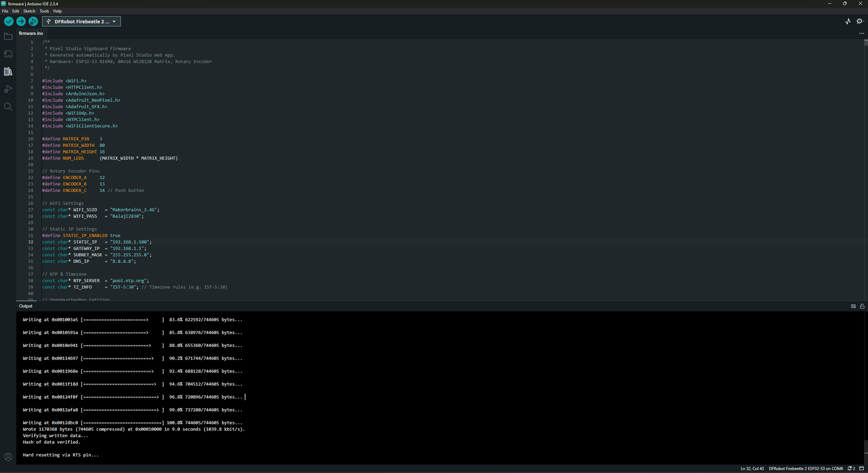Click the NUM_LEDS define line
The height and width of the screenshot is (473, 868).
click(110, 158)
